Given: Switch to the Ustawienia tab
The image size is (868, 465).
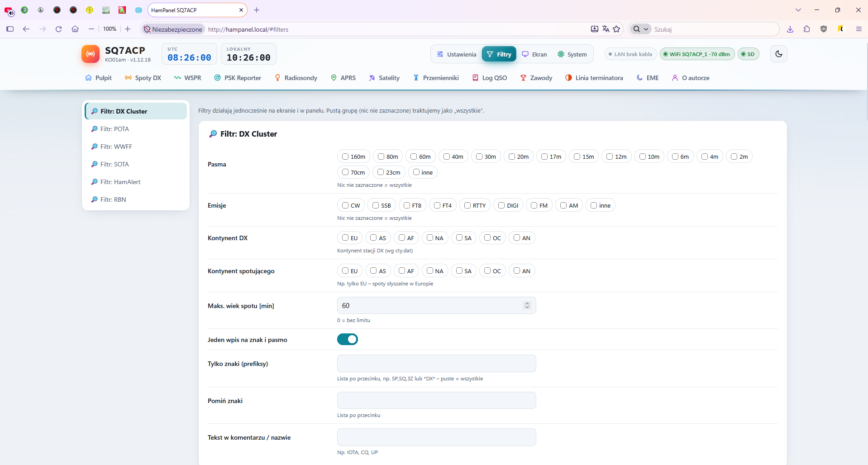Looking at the screenshot, I should [x=456, y=54].
